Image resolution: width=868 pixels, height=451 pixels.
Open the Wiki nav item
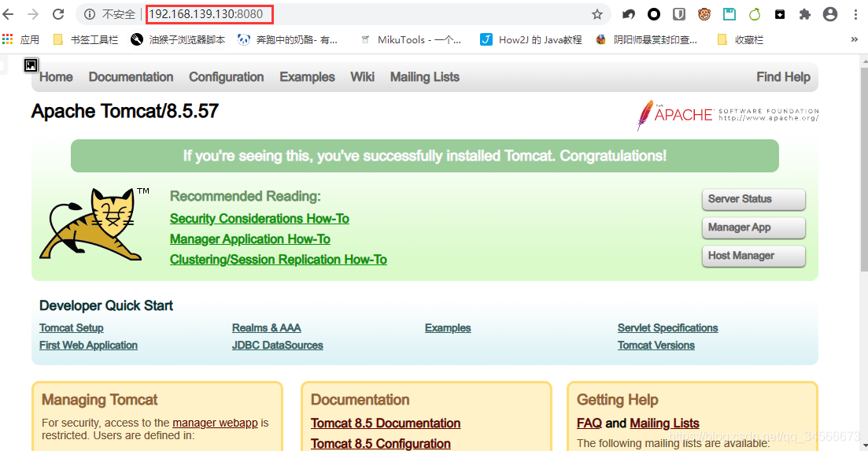point(363,77)
